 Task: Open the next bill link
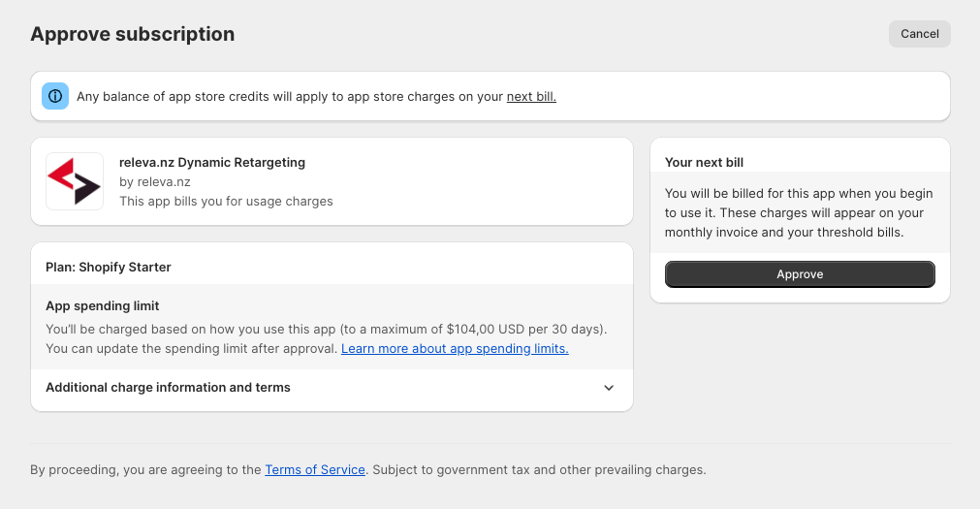tap(531, 96)
